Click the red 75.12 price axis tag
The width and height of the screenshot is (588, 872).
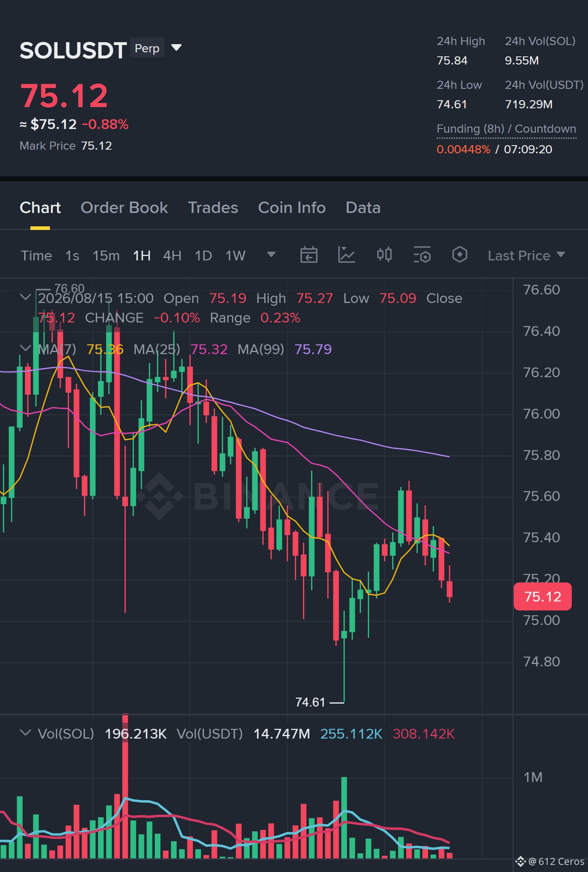[x=543, y=597]
